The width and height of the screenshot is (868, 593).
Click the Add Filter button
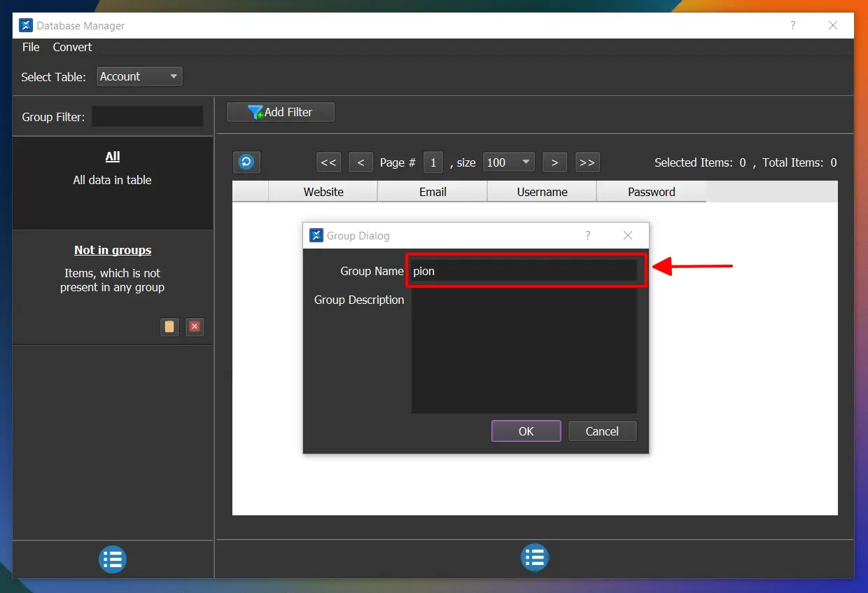point(281,112)
